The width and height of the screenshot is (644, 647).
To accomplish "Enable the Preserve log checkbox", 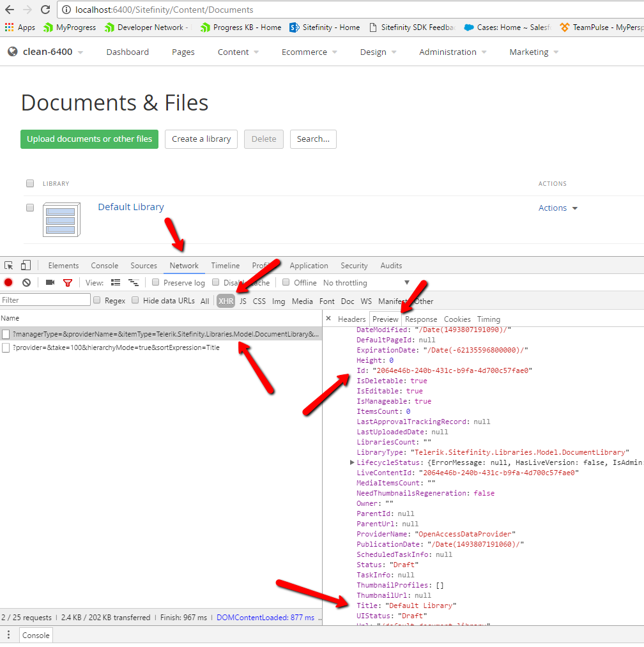I will click(155, 282).
